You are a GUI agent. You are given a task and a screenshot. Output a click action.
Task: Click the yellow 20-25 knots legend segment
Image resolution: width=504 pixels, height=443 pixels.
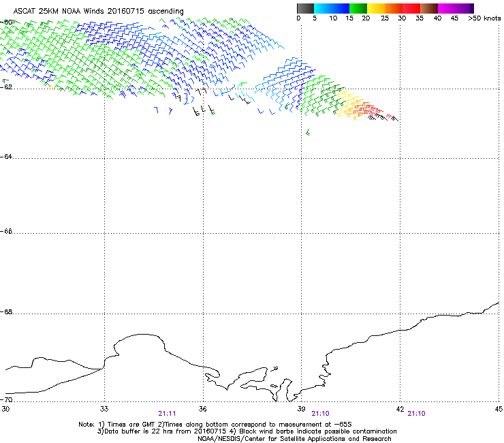(376, 8)
